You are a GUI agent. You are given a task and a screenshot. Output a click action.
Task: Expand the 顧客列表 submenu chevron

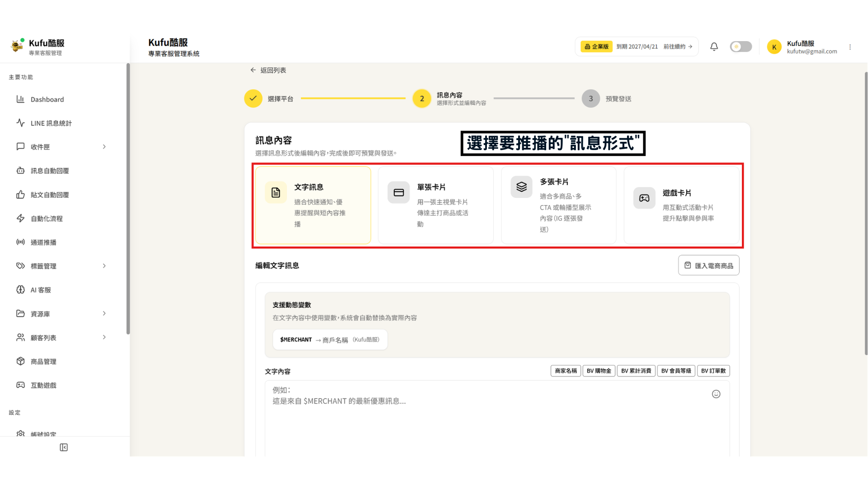point(104,338)
